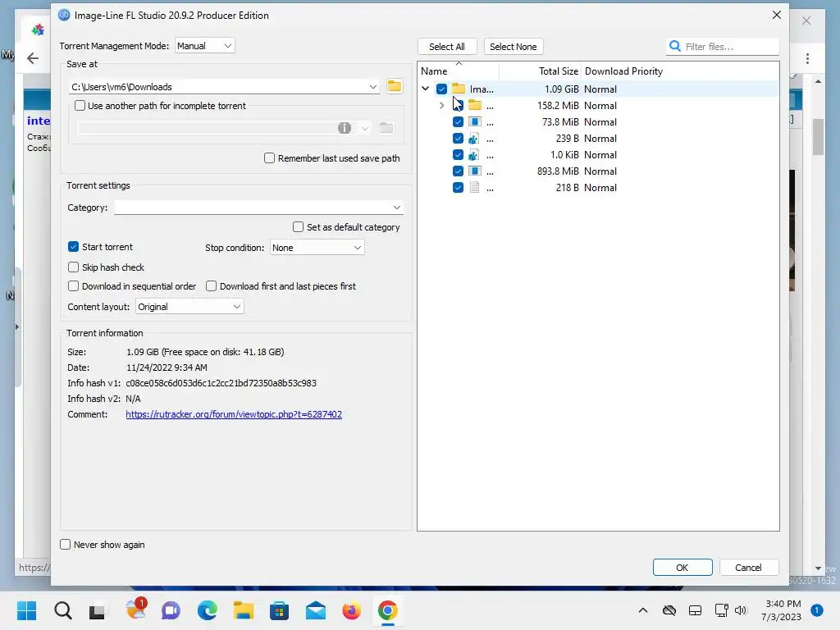840x630 pixels.
Task: Click the file icon in the 1.0 KiB row
Action: click(473, 155)
